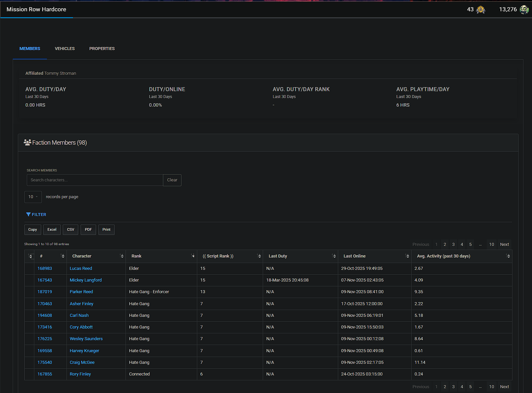The width and height of the screenshot is (532, 393).
Task: Open Cory Abbott character link
Action: click(x=81, y=327)
